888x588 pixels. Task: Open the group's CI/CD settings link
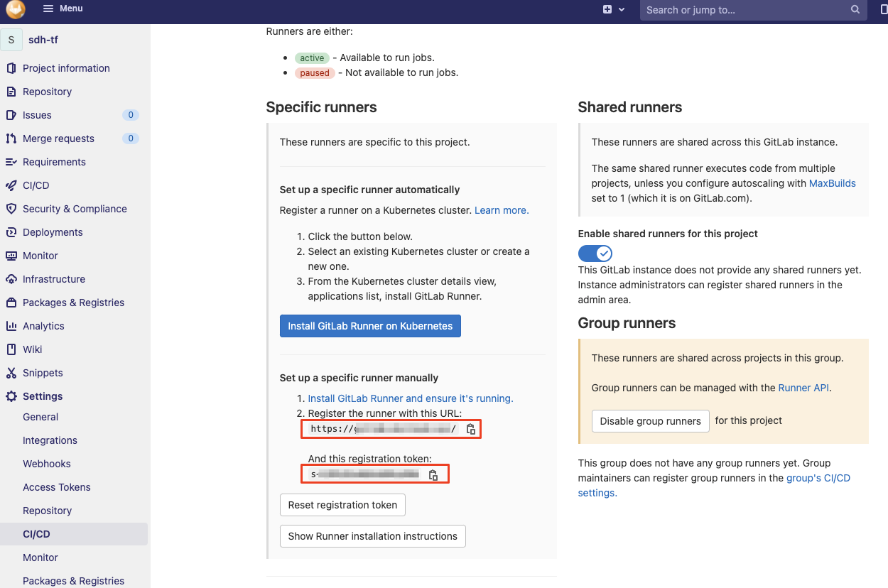(x=818, y=478)
